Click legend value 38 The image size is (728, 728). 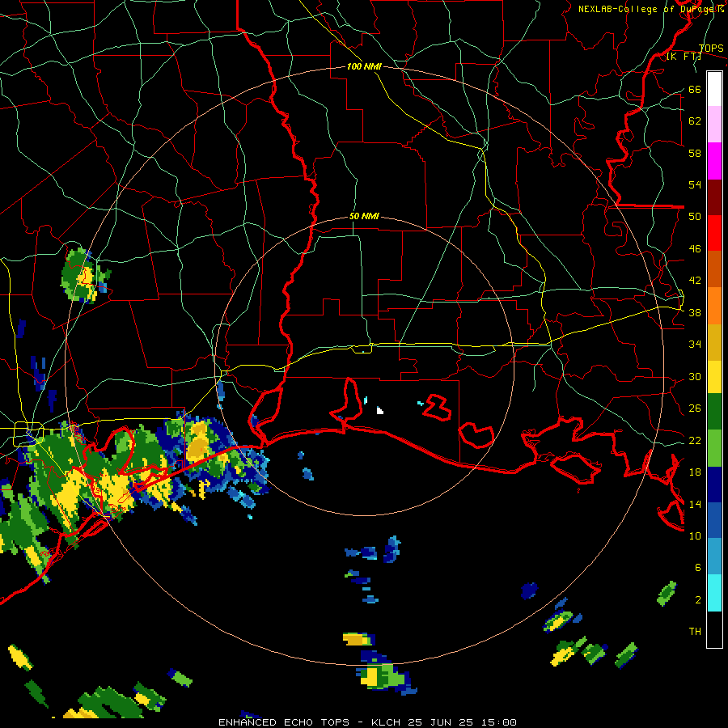695,312
